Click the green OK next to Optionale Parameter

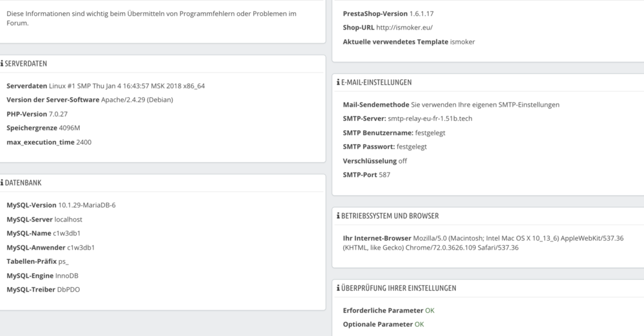click(419, 324)
